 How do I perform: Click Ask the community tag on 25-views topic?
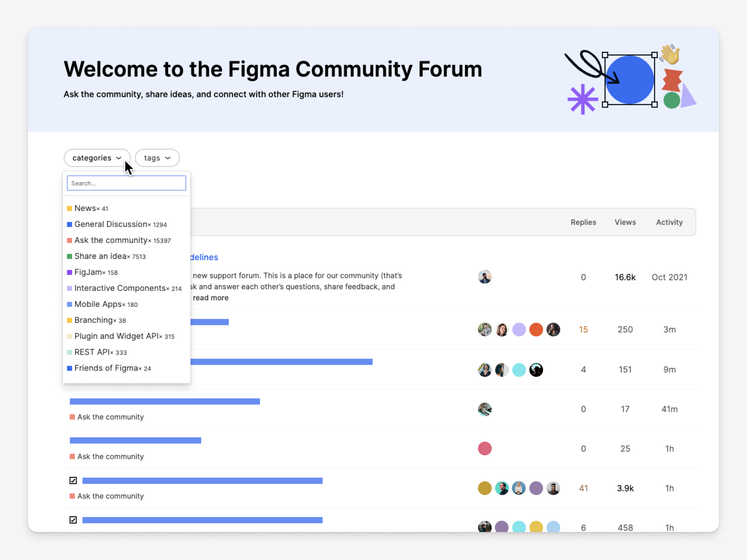pyautogui.click(x=107, y=457)
